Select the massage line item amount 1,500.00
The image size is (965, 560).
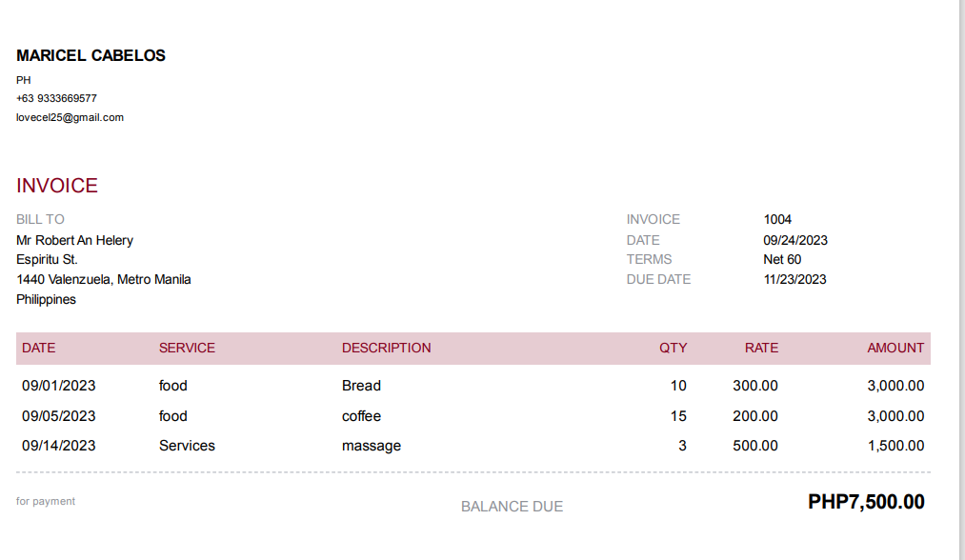coord(893,446)
